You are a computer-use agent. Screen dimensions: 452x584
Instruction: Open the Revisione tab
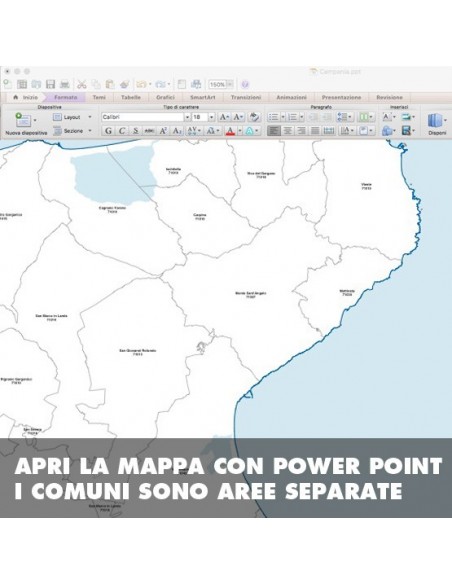[389, 98]
